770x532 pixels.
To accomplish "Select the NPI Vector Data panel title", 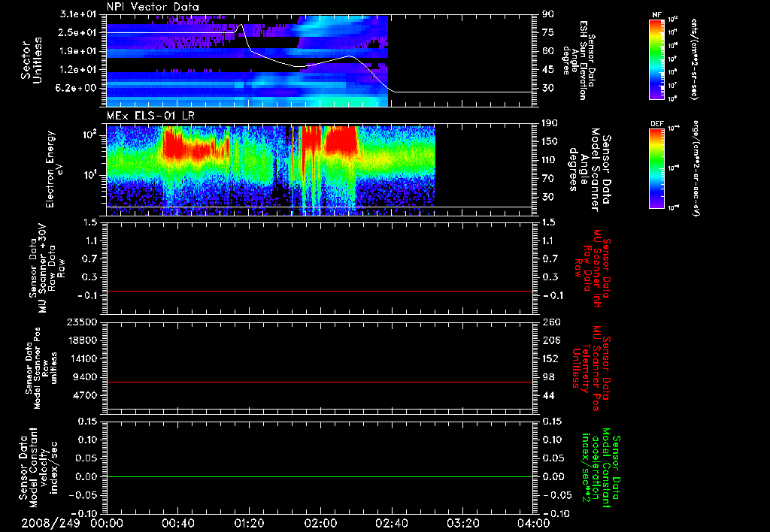I will point(153,7).
